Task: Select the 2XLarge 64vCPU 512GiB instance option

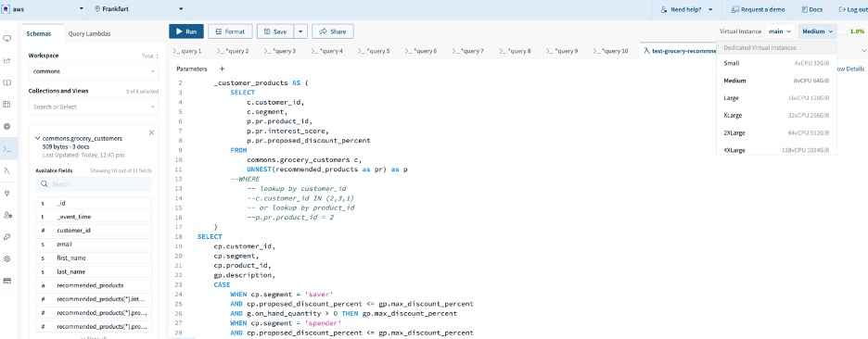Action: [x=776, y=132]
